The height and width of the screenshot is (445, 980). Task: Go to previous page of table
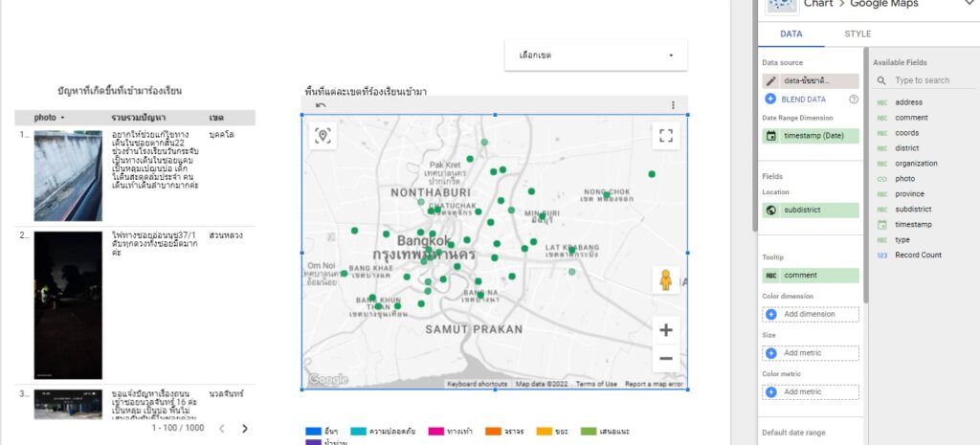tap(221, 428)
